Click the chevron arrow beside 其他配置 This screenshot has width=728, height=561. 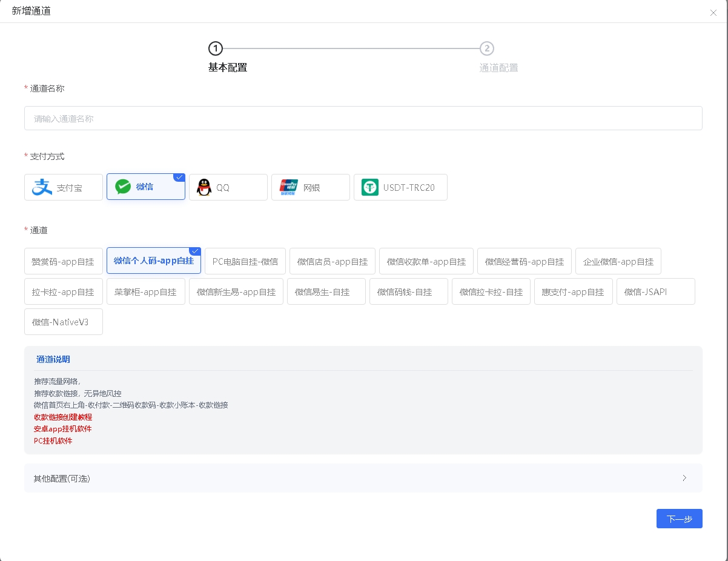pos(684,478)
